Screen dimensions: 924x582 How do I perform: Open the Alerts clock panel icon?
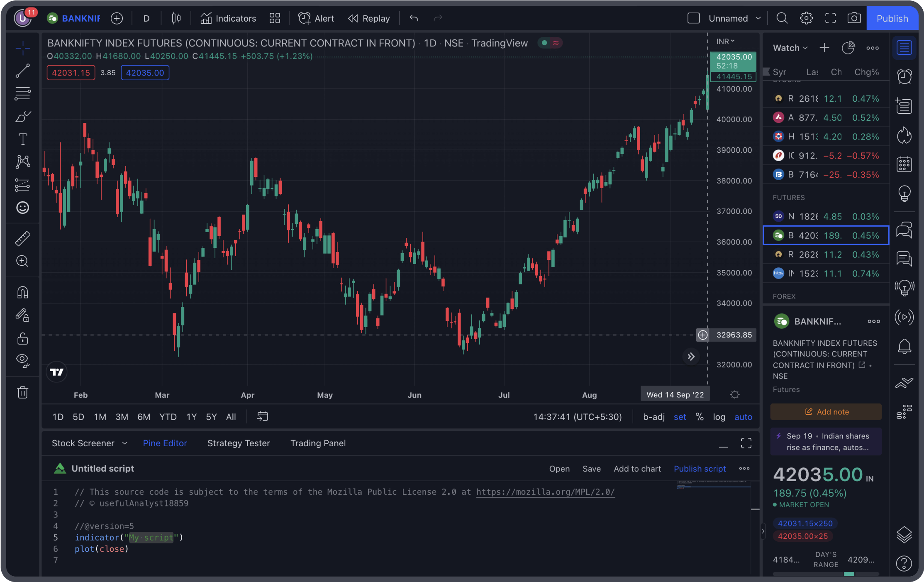pos(904,77)
